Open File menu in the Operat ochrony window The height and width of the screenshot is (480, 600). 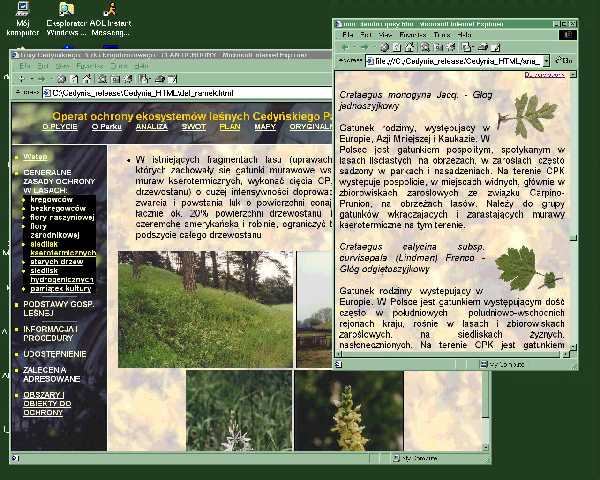24,66
